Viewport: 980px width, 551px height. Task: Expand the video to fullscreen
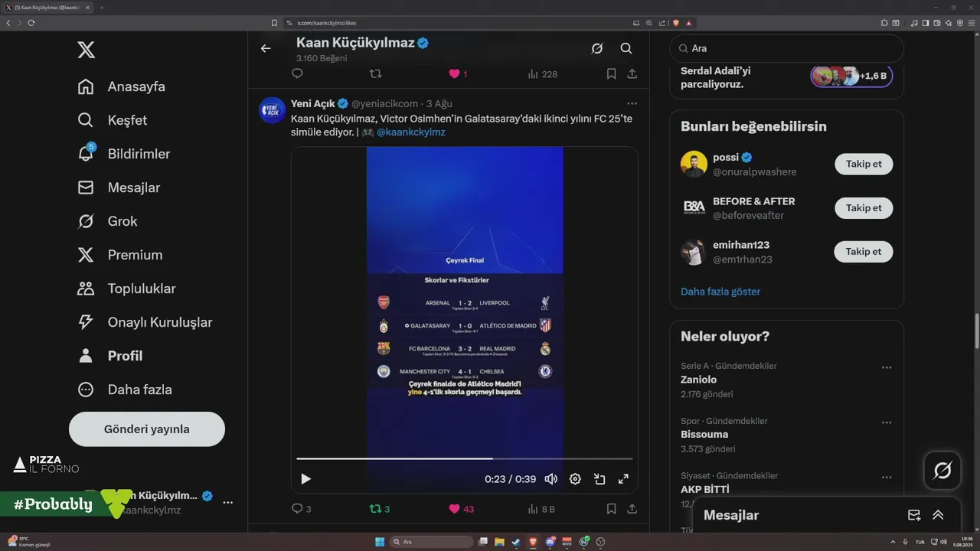point(623,479)
